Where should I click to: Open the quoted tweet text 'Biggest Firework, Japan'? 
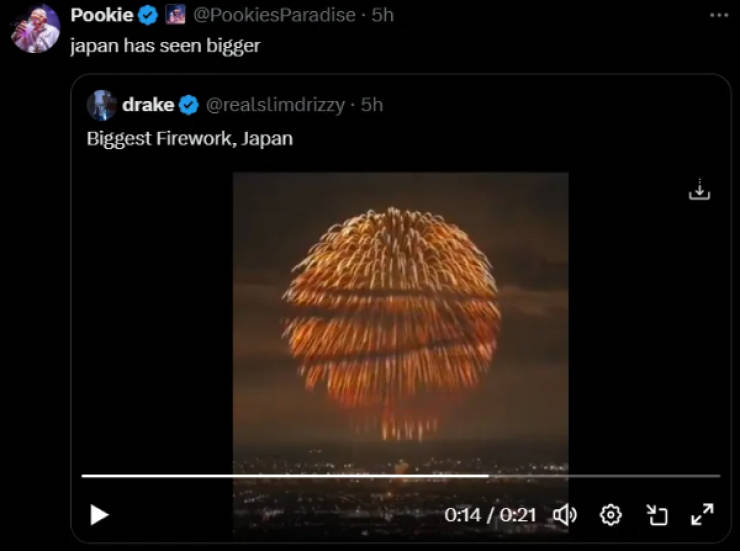pyautogui.click(x=190, y=139)
